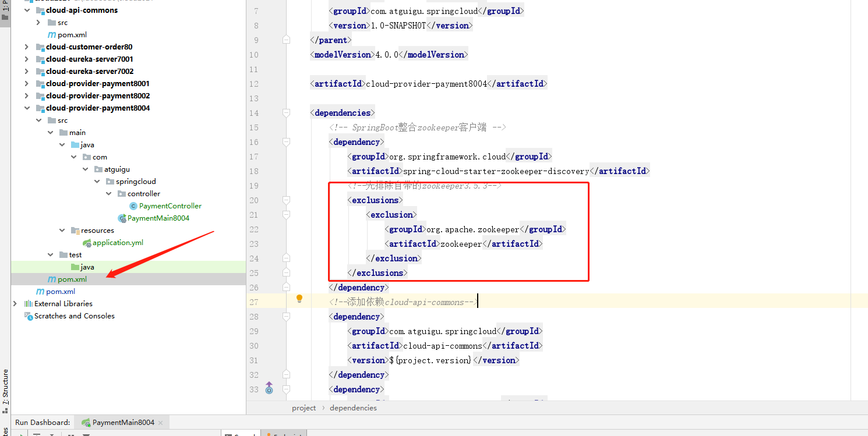Click line number 27 in gutter

[253, 302]
